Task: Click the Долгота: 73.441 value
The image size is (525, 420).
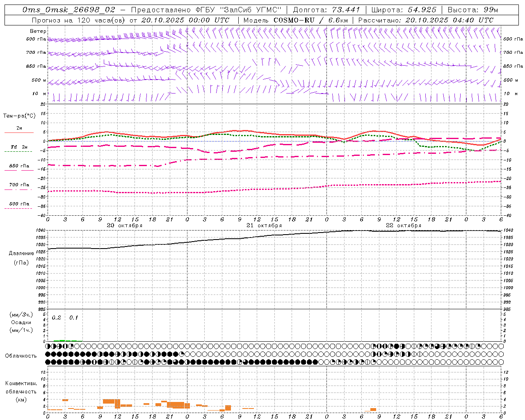Action: point(326,10)
